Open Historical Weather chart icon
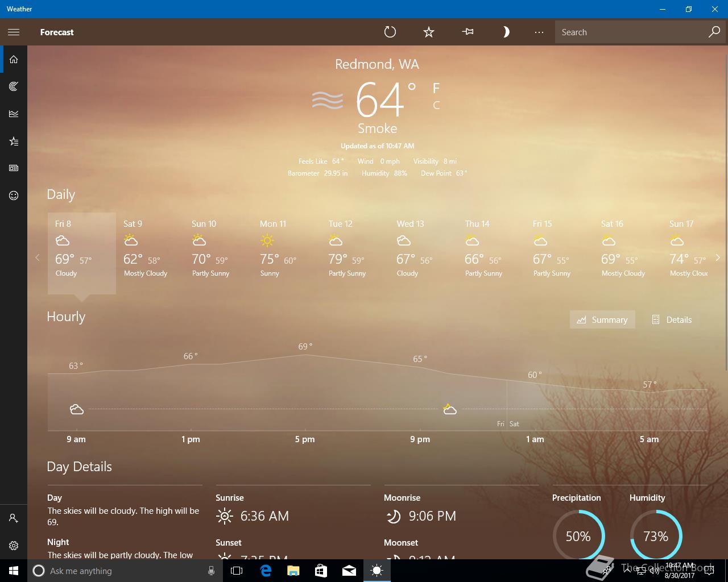728x582 pixels. coord(14,114)
